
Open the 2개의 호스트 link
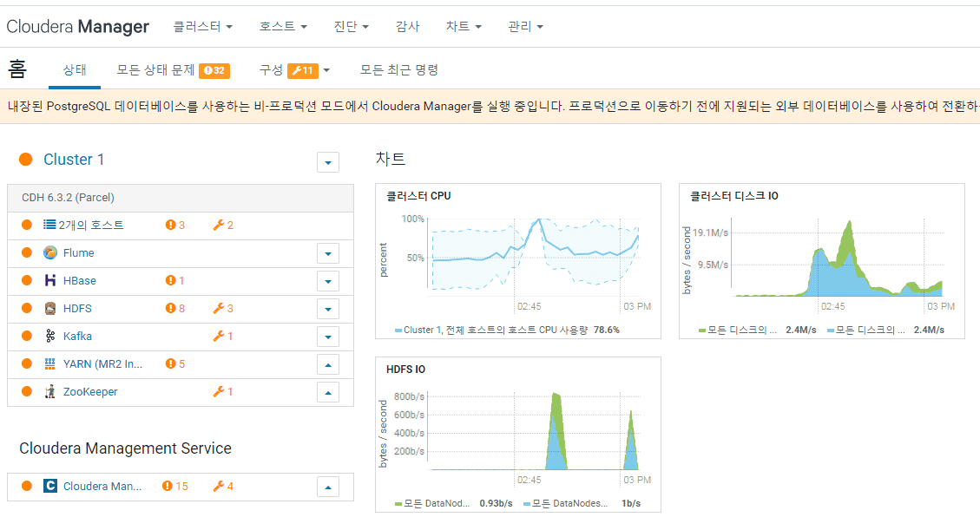(x=91, y=225)
